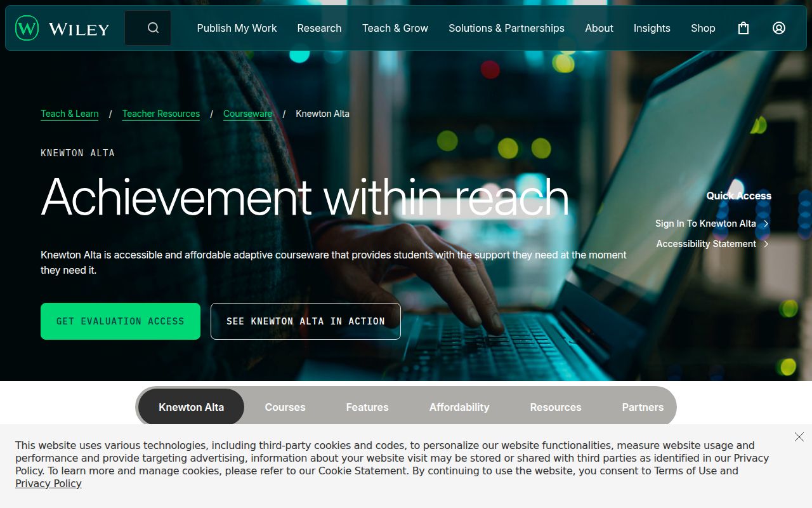The image size is (812, 508).
Task: Open the Research menu
Action: coord(319,28)
